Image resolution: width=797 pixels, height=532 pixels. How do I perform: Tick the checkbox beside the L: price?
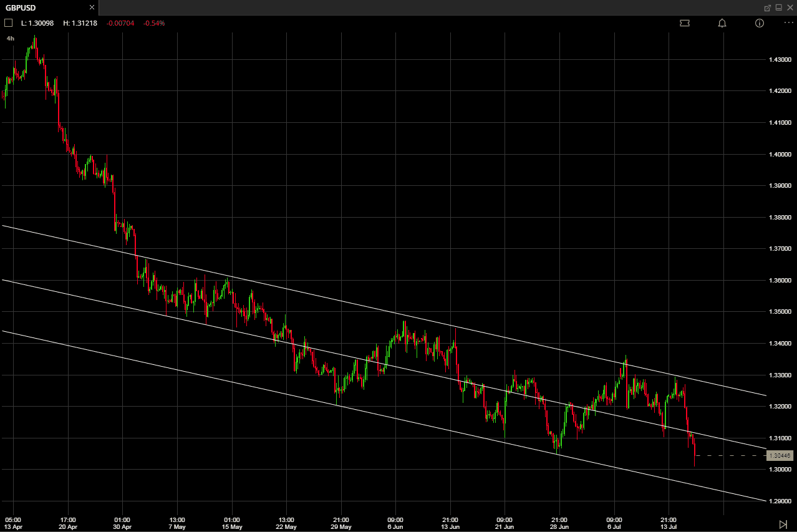(8, 23)
